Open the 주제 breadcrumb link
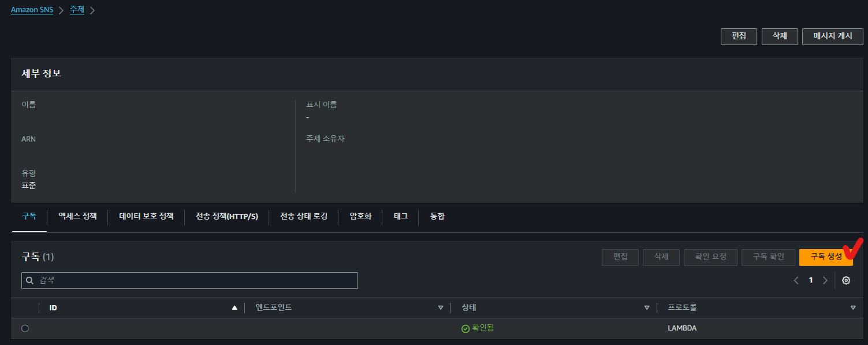Image resolution: width=868 pixels, height=345 pixels. coord(77,10)
